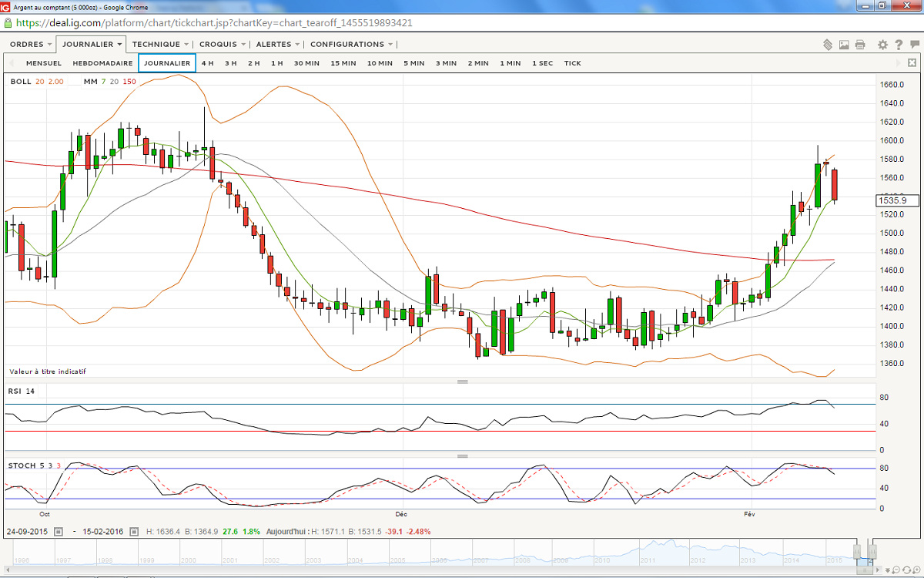Expand the ORDRES dropdown menu
The image size is (924, 578).
(x=32, y=45)
